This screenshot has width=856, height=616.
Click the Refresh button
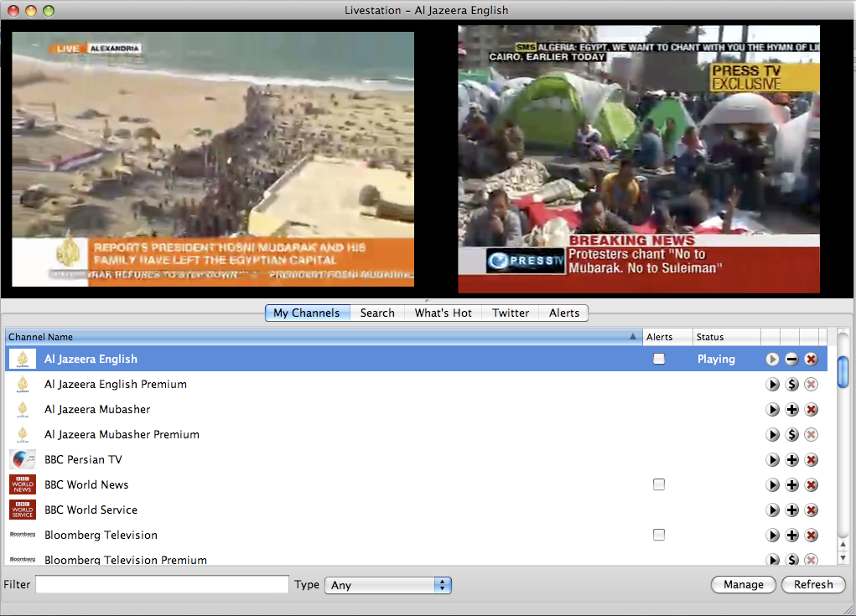[813, 584]
